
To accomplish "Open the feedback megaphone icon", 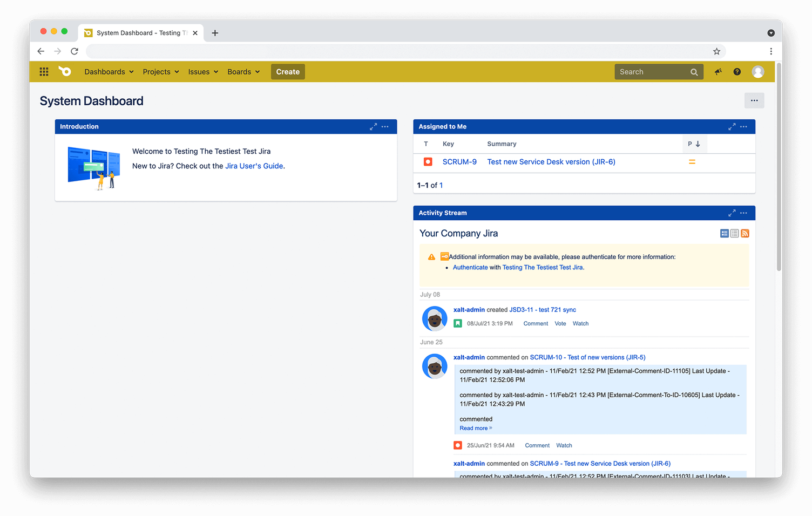I will coord(718,72).
